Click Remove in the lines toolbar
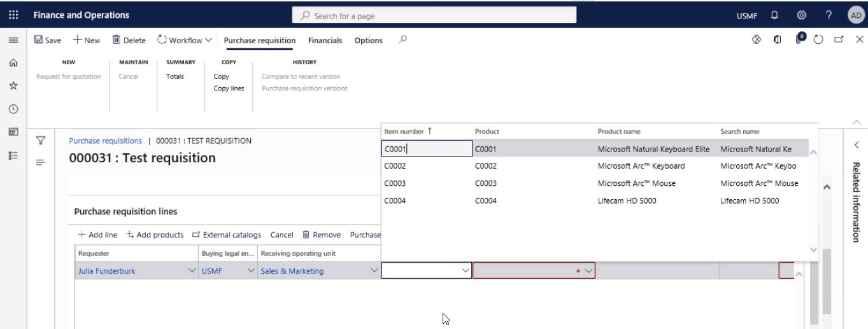868x329 pixels. pyautogui.click(x=322, y=235)
